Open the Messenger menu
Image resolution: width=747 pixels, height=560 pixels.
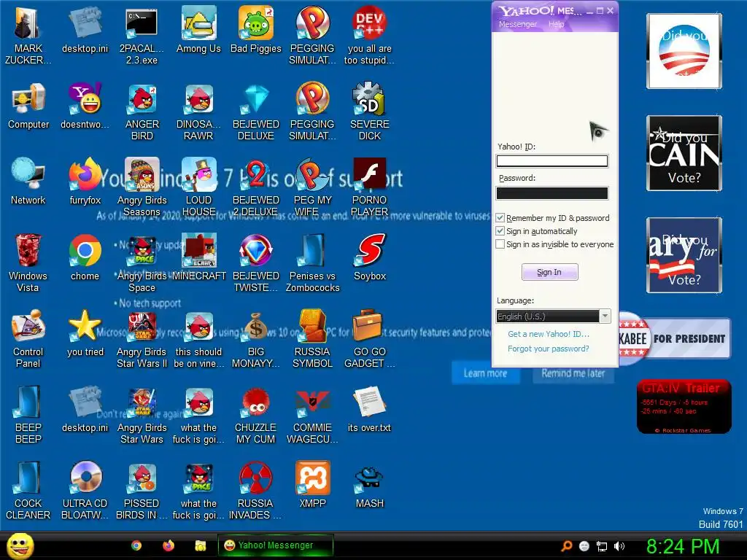pyautogui.click(x=518, y=24)
